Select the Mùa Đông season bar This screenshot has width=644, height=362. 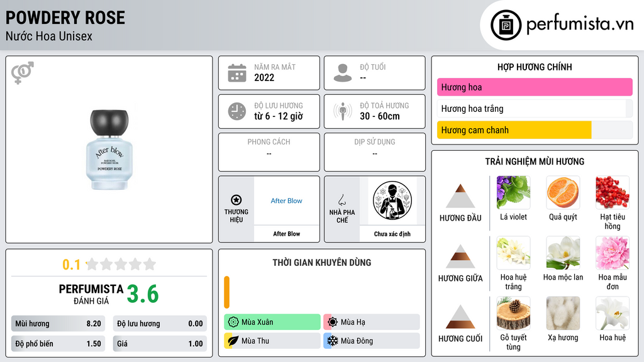click(x=372, y=341)
